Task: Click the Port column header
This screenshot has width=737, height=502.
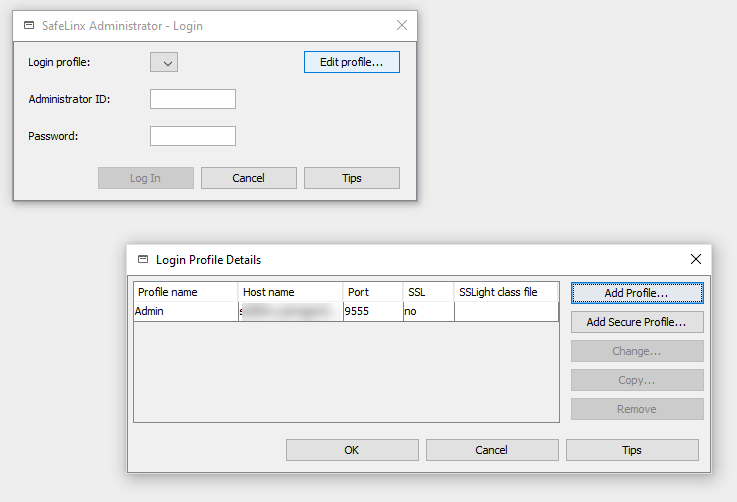Action: pyautogui.click(x=371, y=292)
